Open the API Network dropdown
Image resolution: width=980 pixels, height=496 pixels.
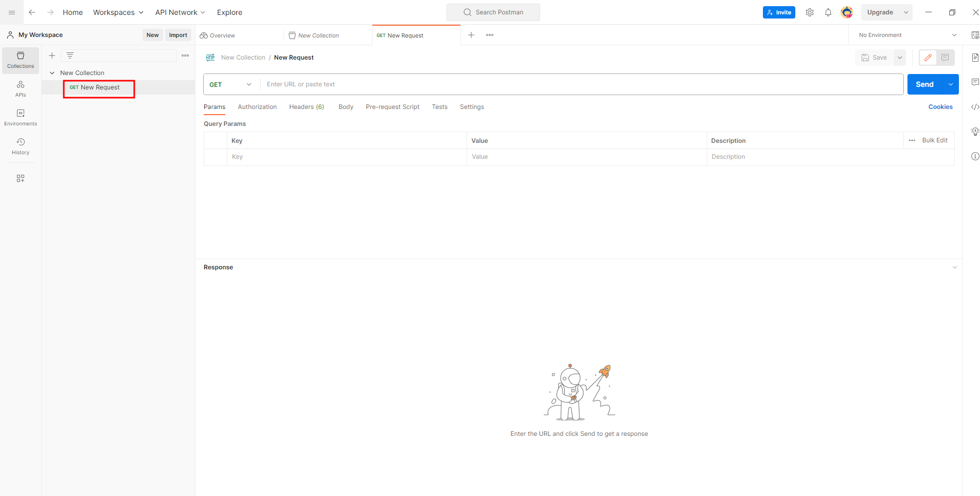pyautogui.click(x=180, y=12)
